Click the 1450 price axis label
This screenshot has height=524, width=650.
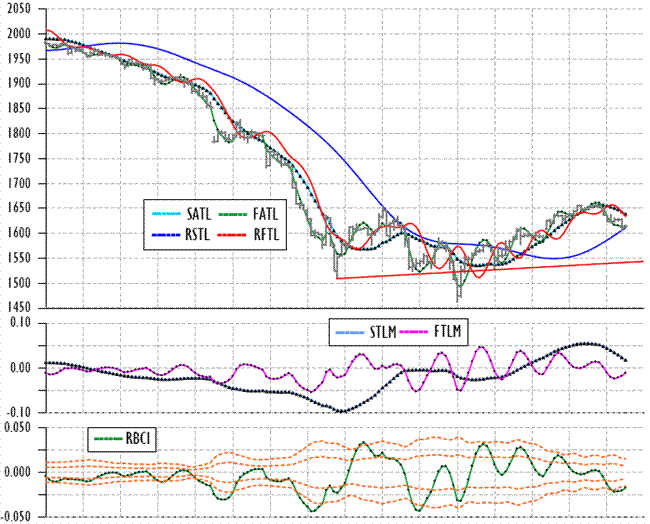pyautogui.click(x=19, y=308)
